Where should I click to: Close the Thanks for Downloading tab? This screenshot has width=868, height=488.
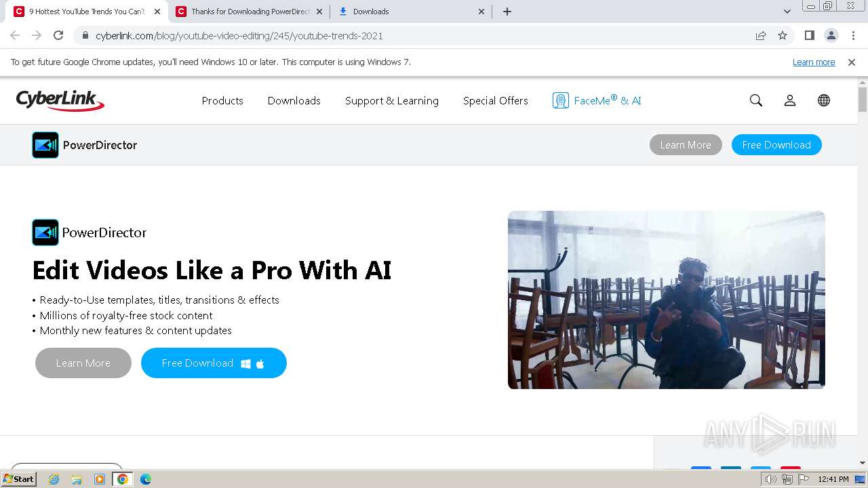click(x=319, y=12)
